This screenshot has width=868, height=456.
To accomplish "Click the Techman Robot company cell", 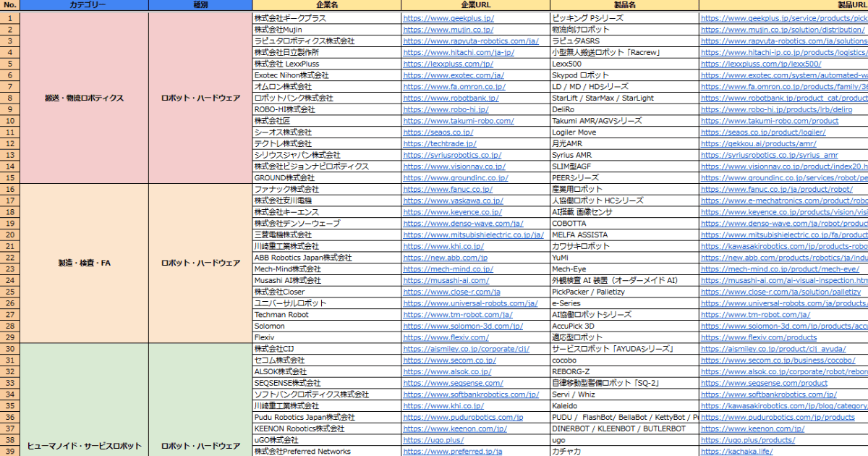I will [x=326, y=315].
